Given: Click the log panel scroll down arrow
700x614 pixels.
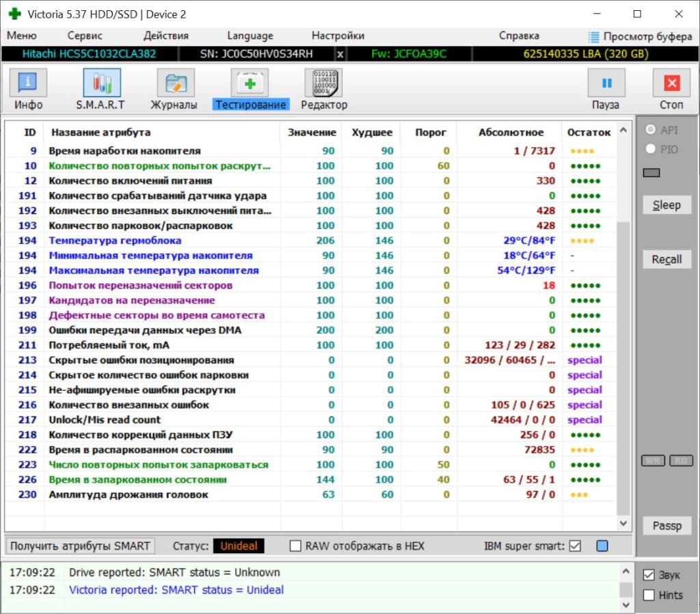Looking at the screenshot, I should click(626, 605).
